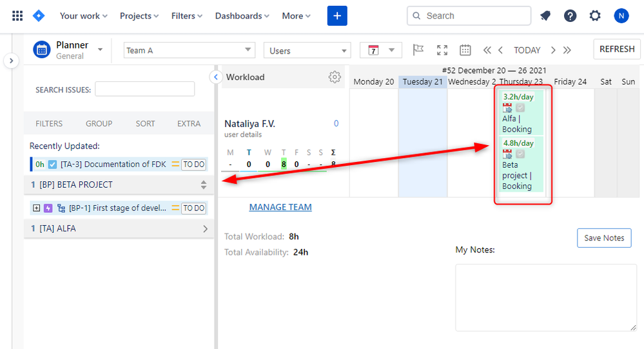This screenshot has height=349, width=644.
Task: Click priority icon on TA-3 issue
Action: tap(175, 164)
